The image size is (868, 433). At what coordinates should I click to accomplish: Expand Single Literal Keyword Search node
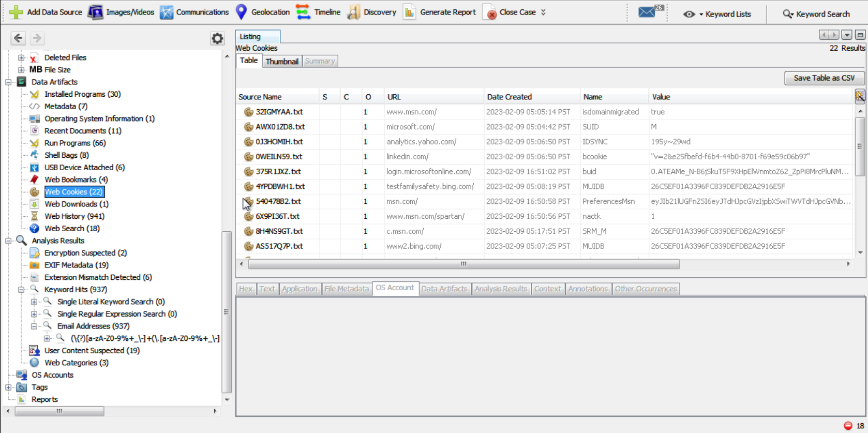coord(34,302)
